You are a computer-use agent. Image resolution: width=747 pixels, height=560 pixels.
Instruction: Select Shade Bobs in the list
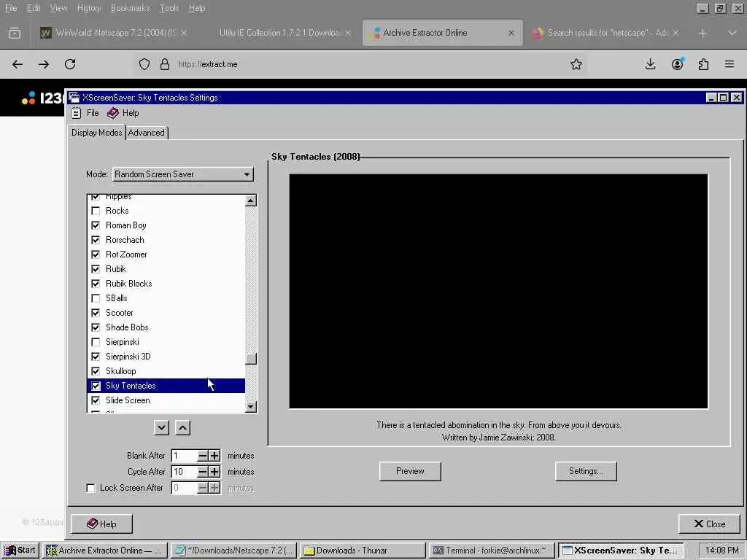(166, 327)
